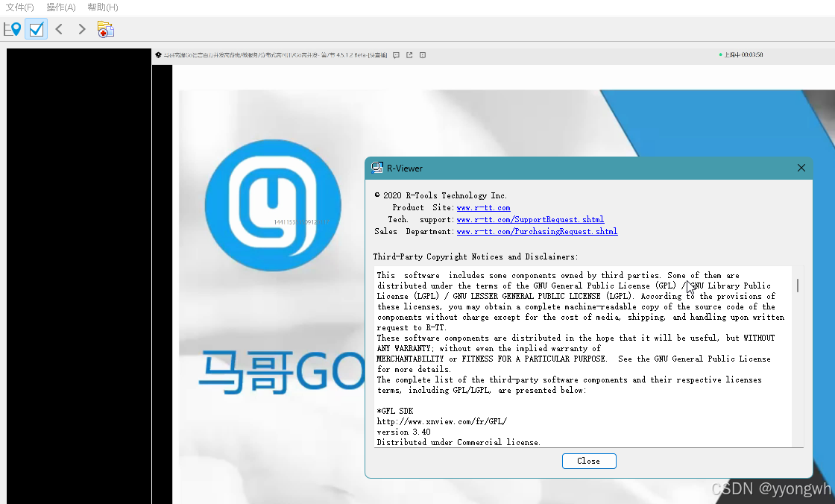Click the '马哥GO' text in preview image

[x=281, y=372]
